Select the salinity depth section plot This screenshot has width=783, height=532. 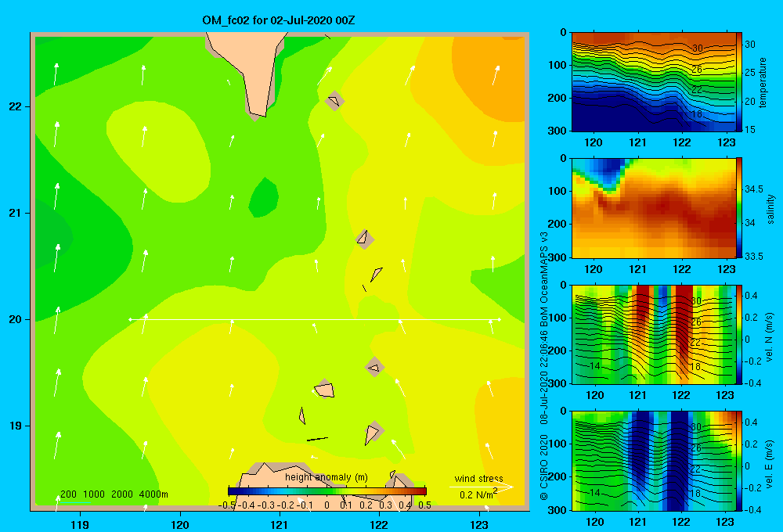tap(654, 208)
